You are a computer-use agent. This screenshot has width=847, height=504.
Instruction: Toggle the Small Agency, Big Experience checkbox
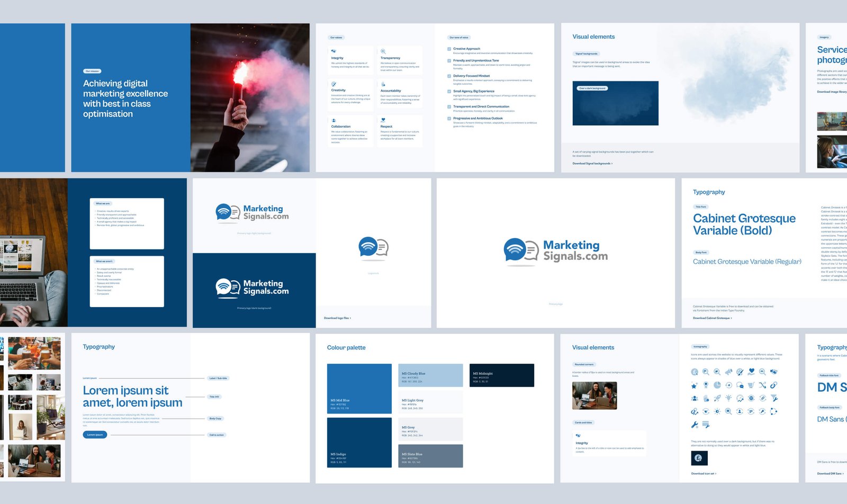click(x=449, y=92)
